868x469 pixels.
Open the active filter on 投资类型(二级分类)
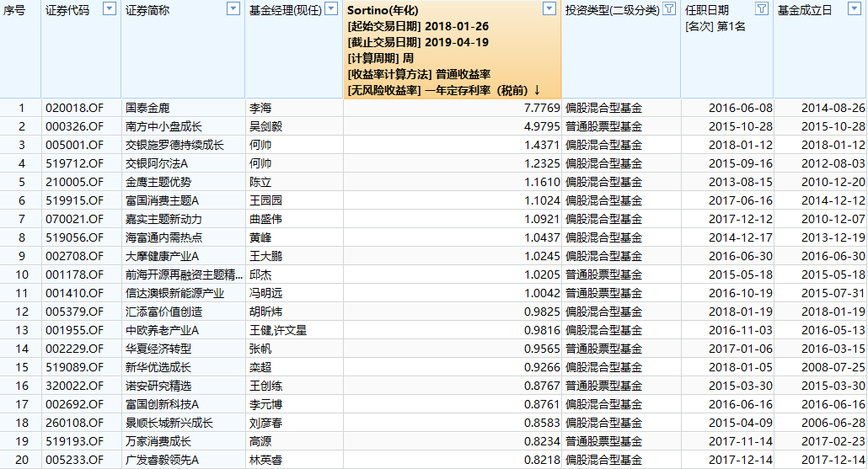(669, 8)
